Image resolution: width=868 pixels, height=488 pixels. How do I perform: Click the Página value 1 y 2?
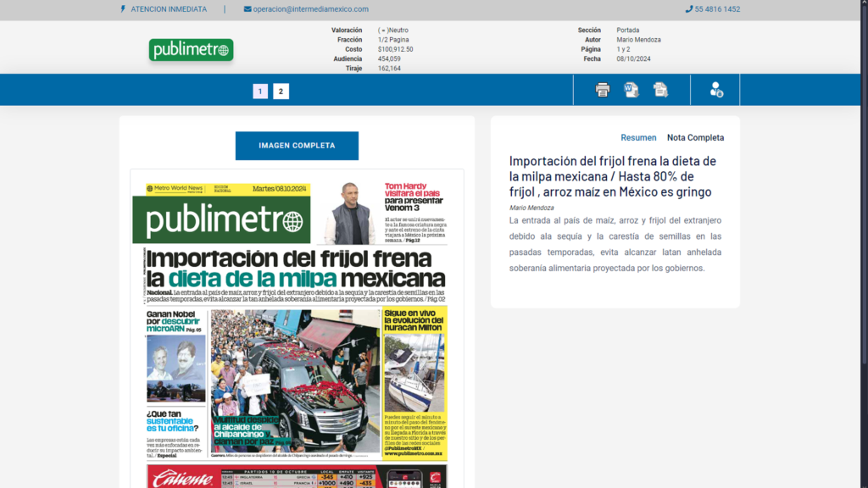pos(623,49)
